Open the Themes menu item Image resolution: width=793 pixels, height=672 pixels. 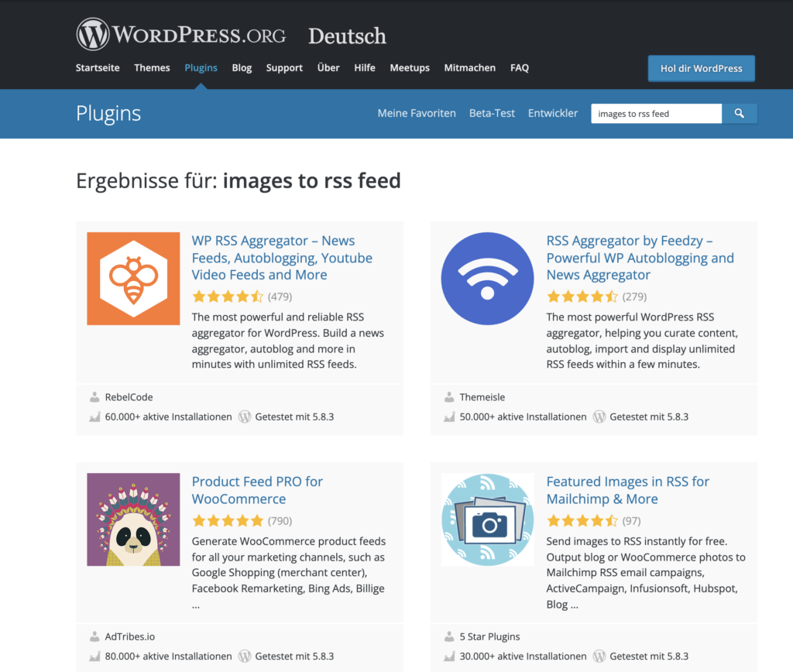153,68
